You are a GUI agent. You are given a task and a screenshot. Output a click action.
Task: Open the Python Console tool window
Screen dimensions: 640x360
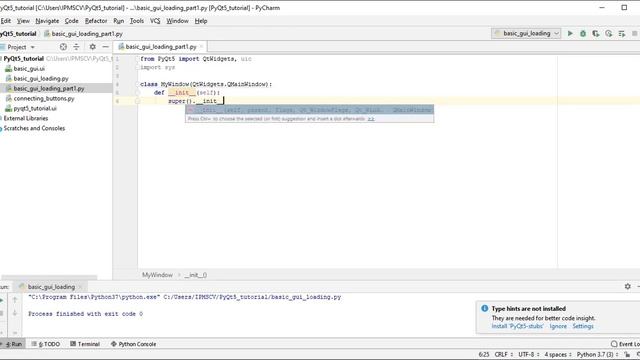(x=133, y=344)
